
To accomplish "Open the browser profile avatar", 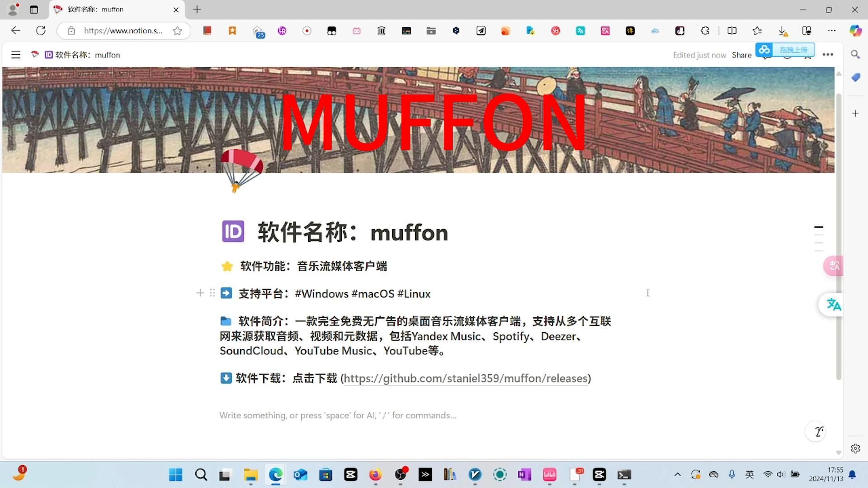I will 13,9.
